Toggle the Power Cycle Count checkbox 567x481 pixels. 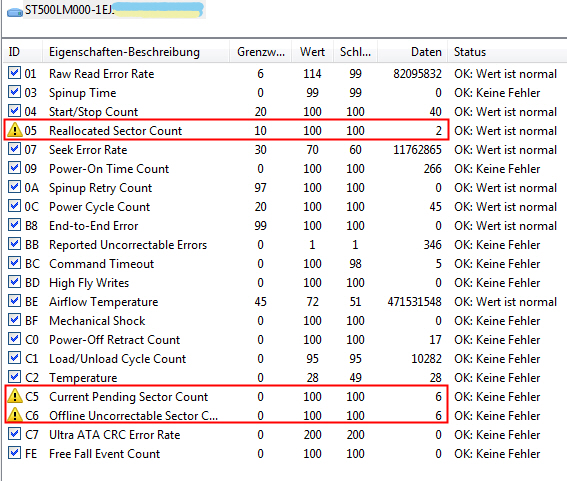coord(14,205)
